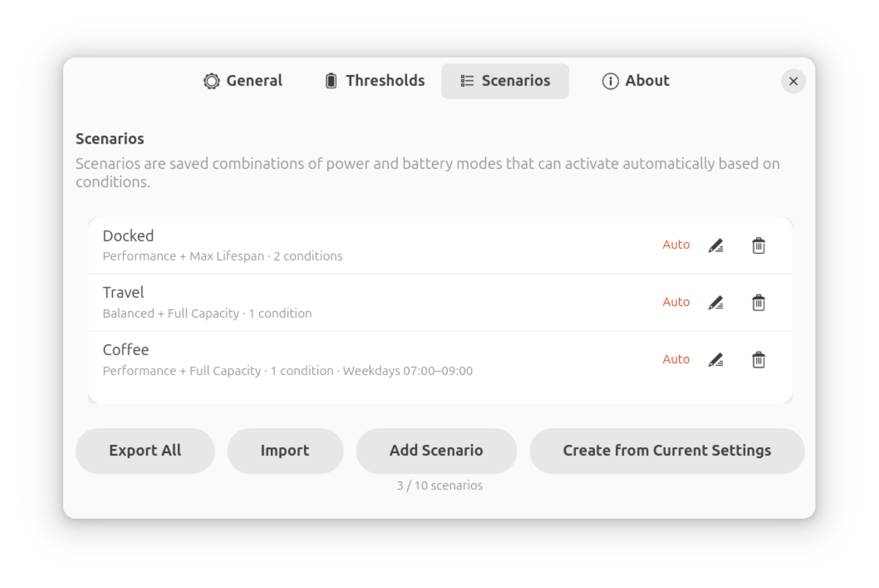This screenshot has height=588, width=879.
Task: Select the Scenarios tab
Action: 505,81
